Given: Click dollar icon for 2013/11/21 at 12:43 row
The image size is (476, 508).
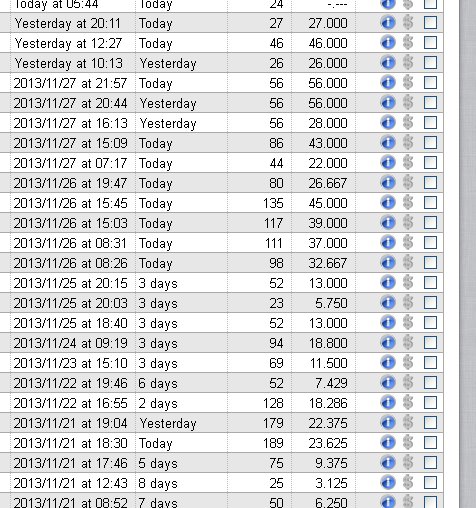Looking at the screenshot, I should pos(408,482).
